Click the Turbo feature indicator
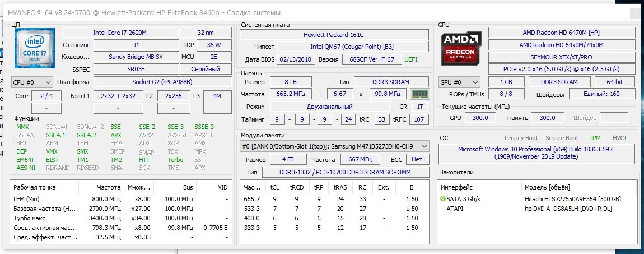 [175, 160]
